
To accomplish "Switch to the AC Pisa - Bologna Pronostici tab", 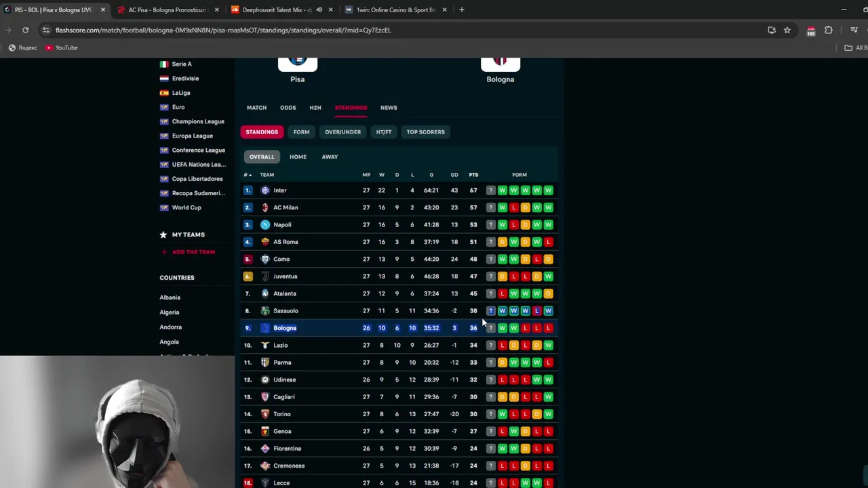I will coord(167,9).
